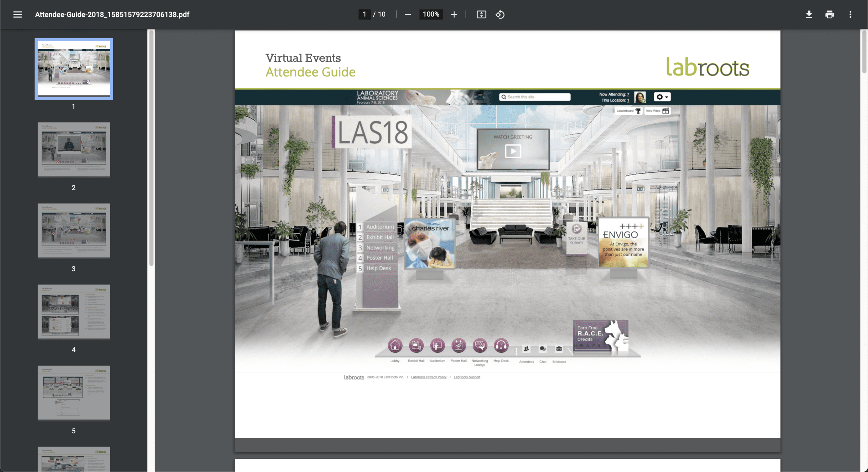The image size is (868, 472).
Task: Open the LabRoots Privacy Policy link
Action: [429, 377]
